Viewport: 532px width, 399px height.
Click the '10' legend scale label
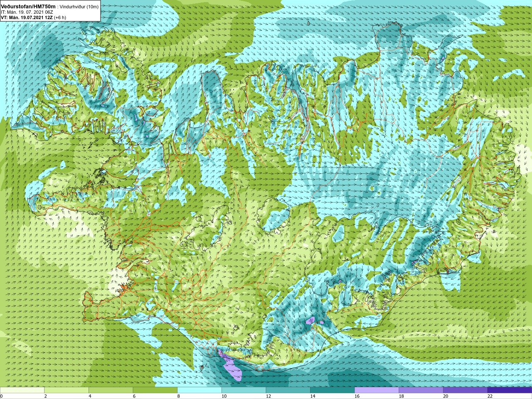(224, 396)
